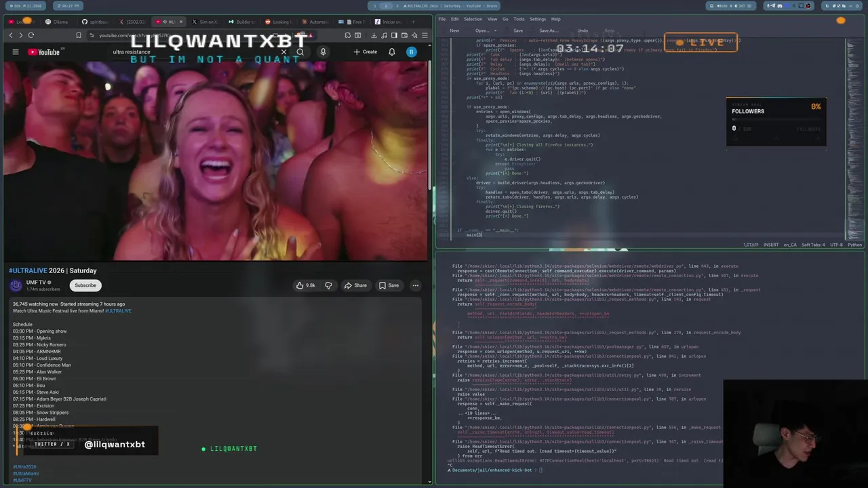The image size is (868, 488).
Task: Focus the YouTube search box
Action: coord(193,52)
